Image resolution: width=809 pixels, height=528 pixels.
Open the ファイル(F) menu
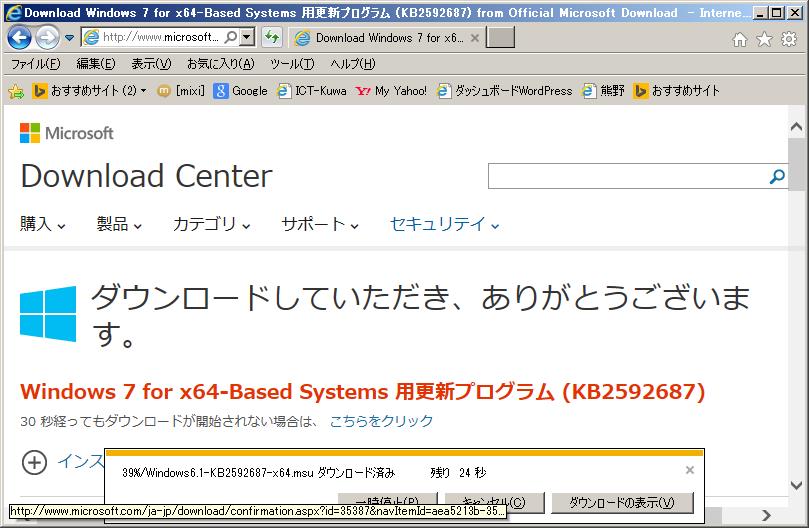[x=36, y=64]
